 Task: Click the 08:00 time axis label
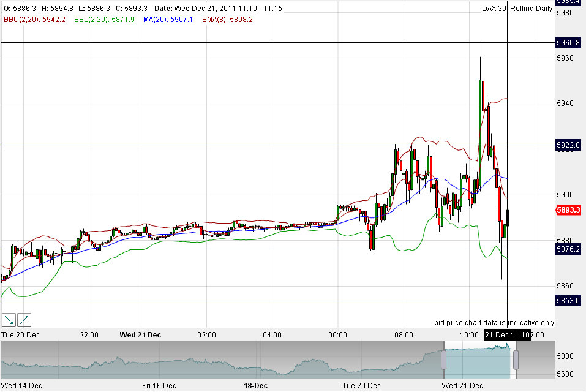coord(404,335)
